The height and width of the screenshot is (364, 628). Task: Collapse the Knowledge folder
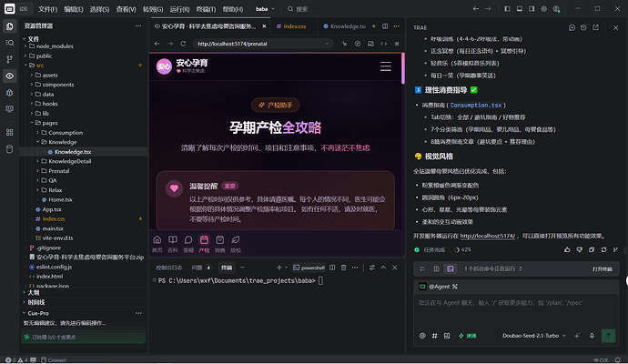58,142
